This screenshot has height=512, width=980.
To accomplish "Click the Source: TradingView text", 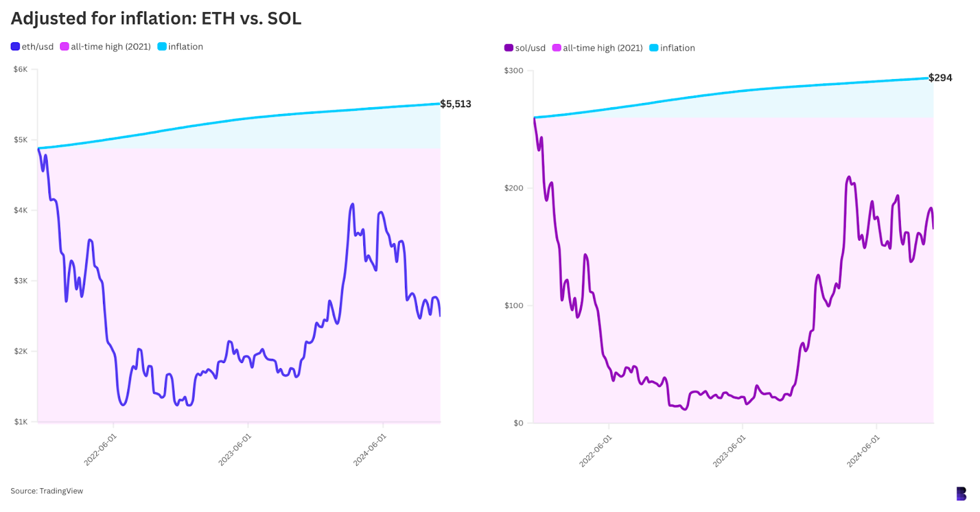I will 47,491.
